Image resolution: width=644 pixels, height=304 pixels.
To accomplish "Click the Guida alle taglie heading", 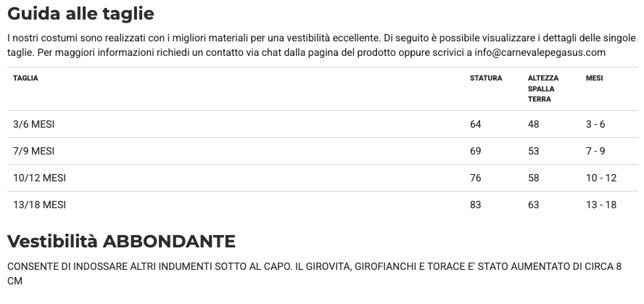I will tap(80, 14).
